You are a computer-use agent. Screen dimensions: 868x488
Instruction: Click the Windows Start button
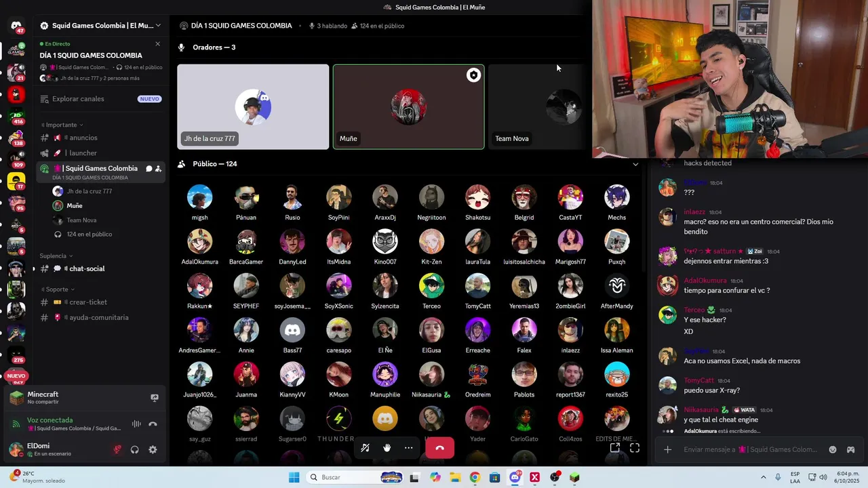pyautogui.click(x=294, y=477)
